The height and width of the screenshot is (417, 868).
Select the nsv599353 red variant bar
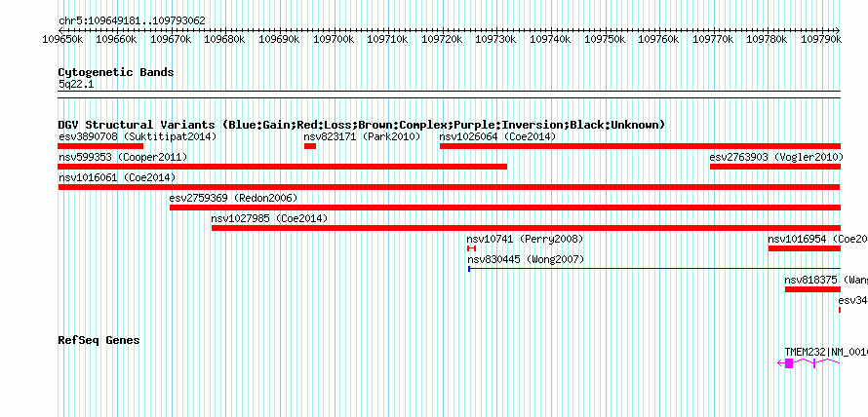point(282,167)
